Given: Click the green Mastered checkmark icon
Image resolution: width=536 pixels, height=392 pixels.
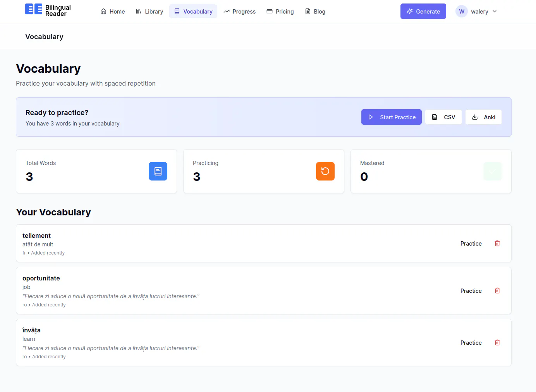Looking at the screenshot, I should tap(493, 171).
